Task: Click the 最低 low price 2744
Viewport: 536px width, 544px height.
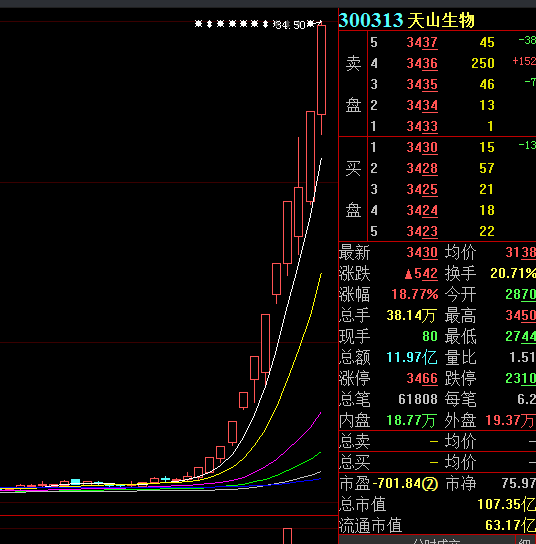Action: click(520, 337)
